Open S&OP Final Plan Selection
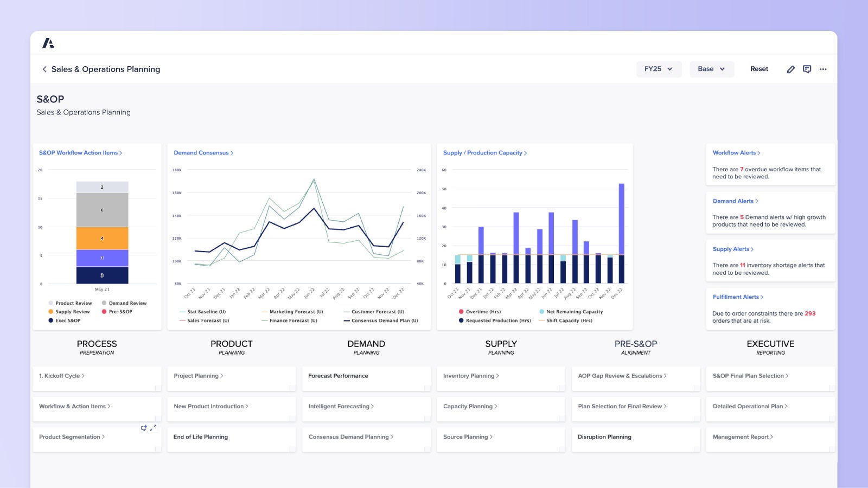 click(749, 376)
